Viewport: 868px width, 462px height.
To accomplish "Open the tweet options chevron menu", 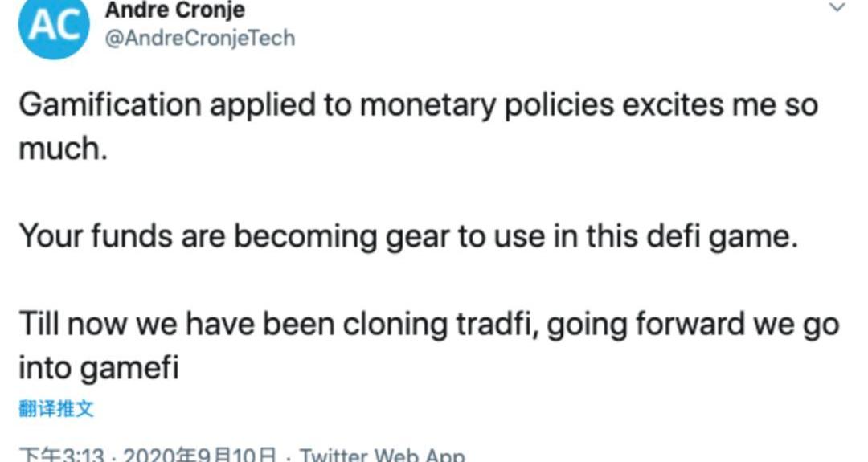I will click(837, 8).
